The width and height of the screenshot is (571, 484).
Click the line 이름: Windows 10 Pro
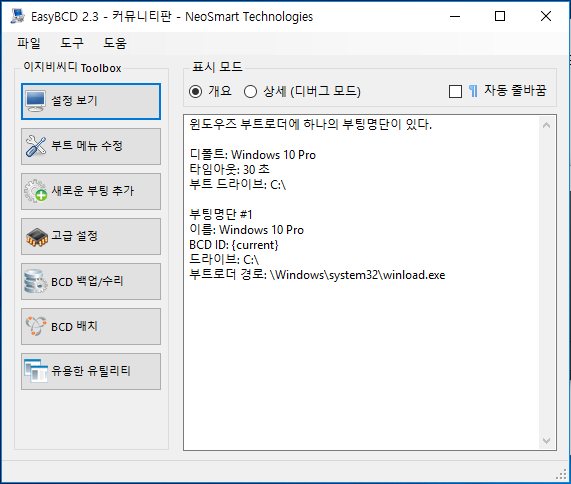(x=247, y=230)
